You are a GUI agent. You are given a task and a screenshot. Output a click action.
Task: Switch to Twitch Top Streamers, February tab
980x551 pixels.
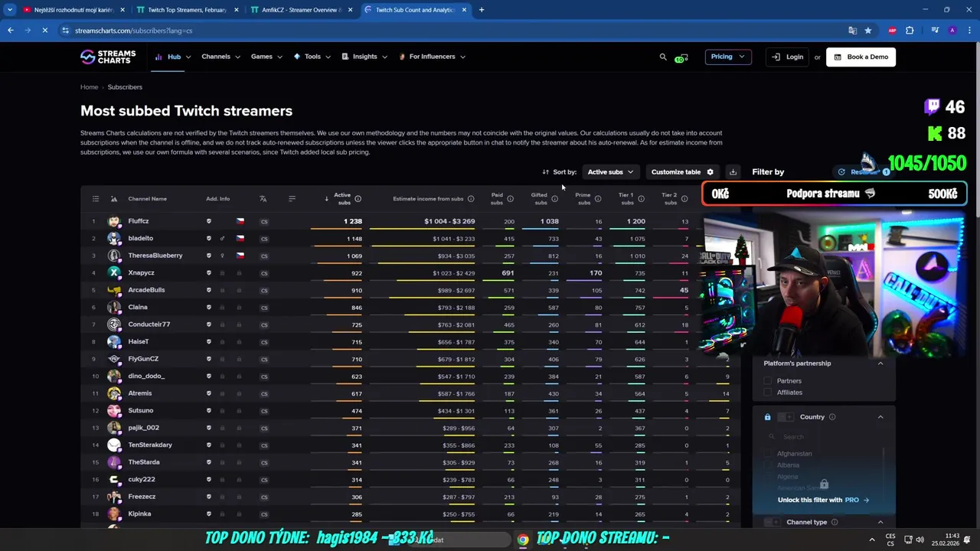point(186,10)
